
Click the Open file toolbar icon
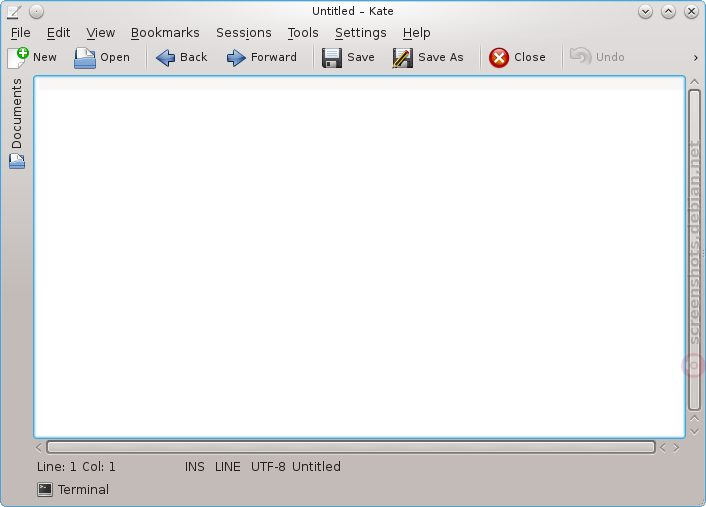click(x=85, y=58)
